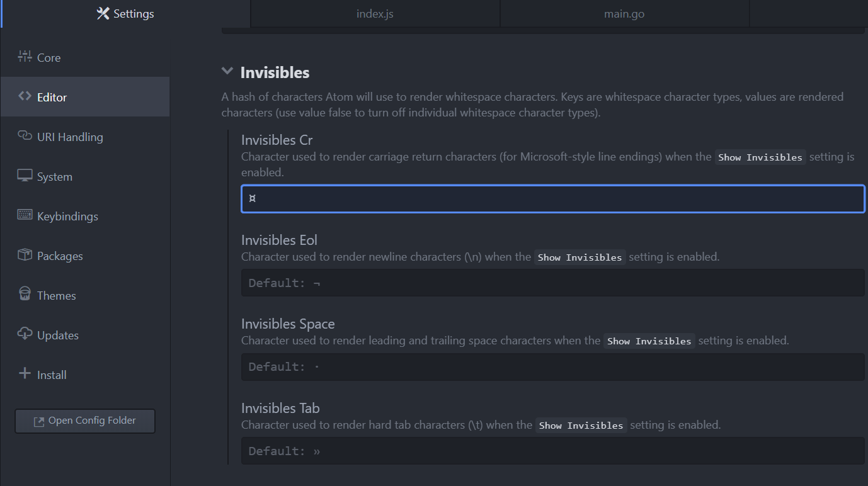Click the Editor code brackets icon
The height and width of the screenshot is (486, 868).
click(x=25, y=96)
